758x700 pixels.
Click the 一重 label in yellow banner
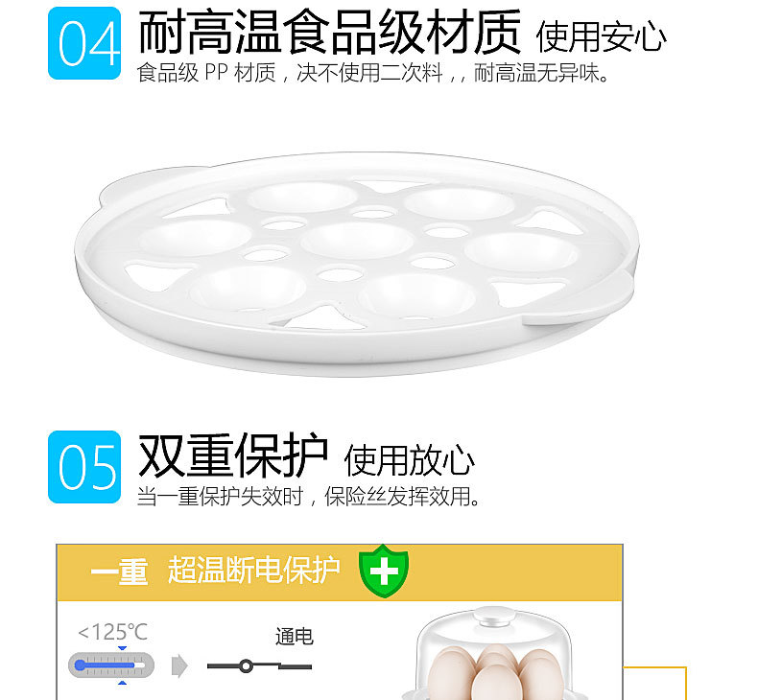coord(119,571)
